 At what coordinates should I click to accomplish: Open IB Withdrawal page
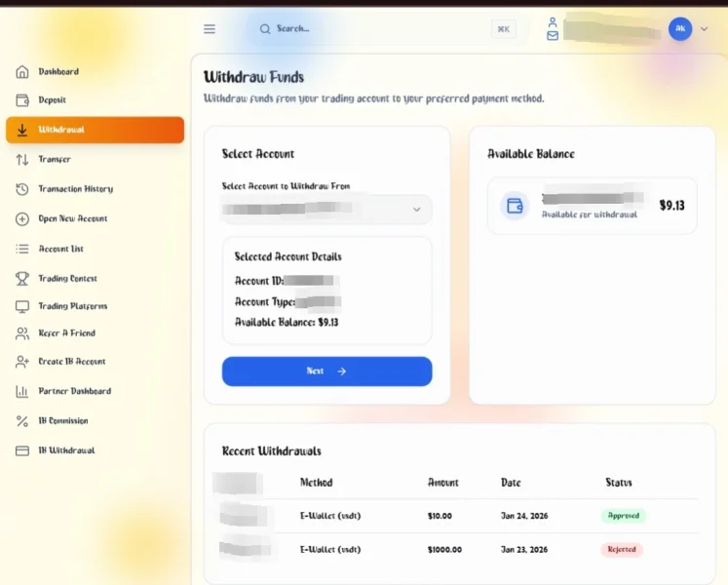pyautogui.click(x=95, y=450)
